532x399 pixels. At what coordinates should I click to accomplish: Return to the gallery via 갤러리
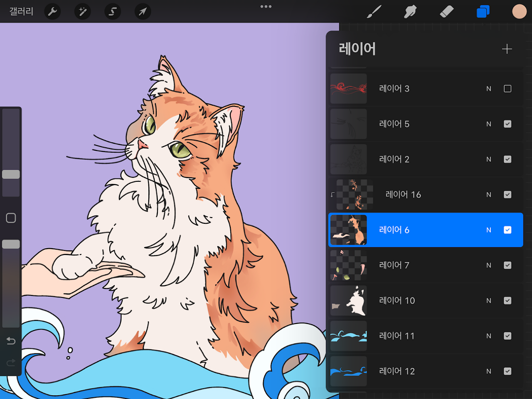click(x=21, y=11)
